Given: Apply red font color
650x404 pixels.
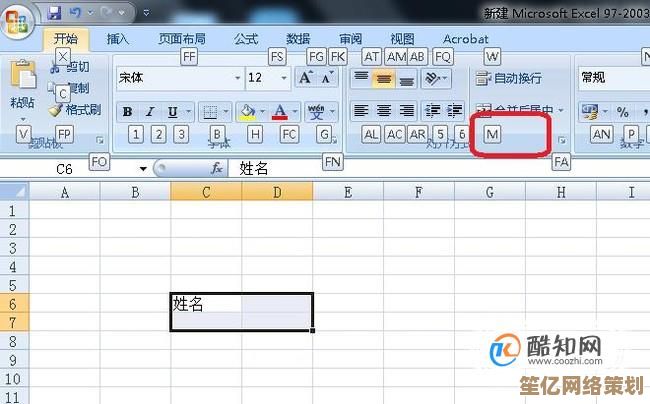Looking at the screenshot, I should click(x=280, y=112).
